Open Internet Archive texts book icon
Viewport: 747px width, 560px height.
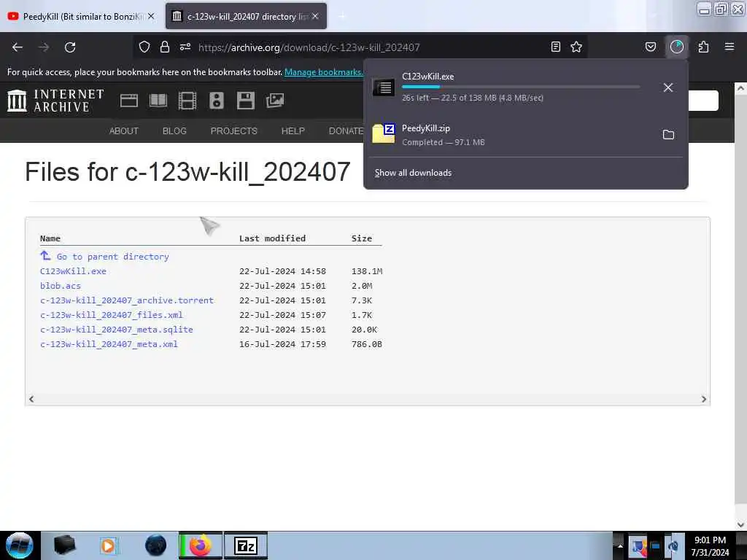[158, 101]
